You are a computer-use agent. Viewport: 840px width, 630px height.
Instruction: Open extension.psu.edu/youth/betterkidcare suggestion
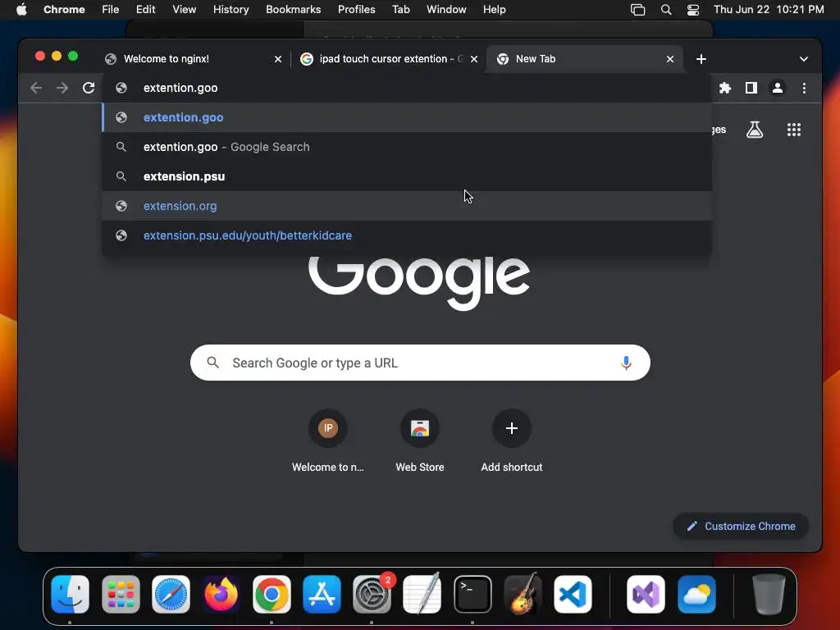407,235
